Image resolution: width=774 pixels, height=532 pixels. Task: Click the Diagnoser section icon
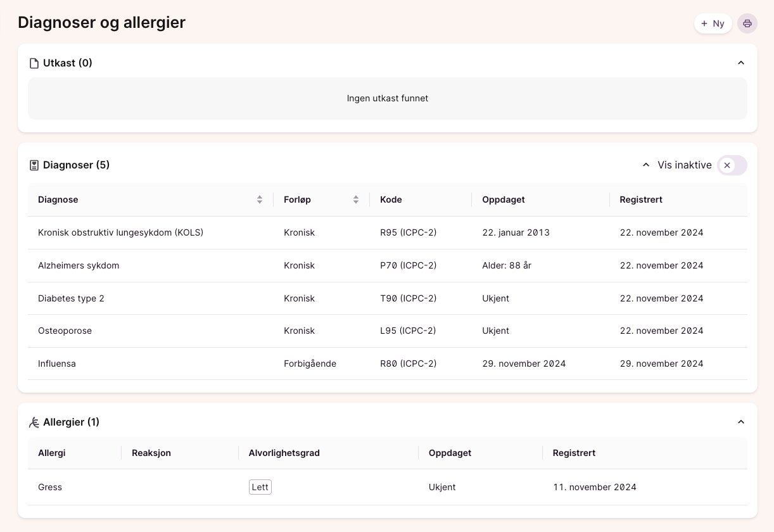point(34,165)
